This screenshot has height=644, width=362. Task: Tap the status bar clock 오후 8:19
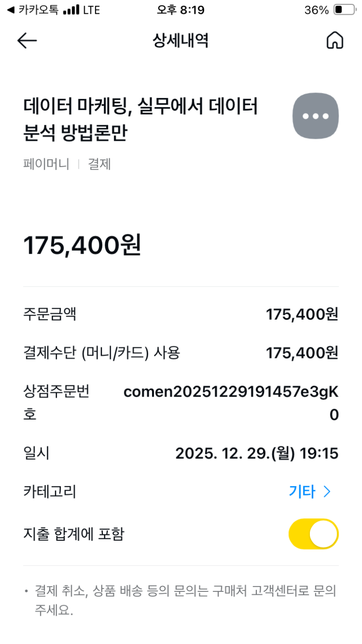pos(181,10)
